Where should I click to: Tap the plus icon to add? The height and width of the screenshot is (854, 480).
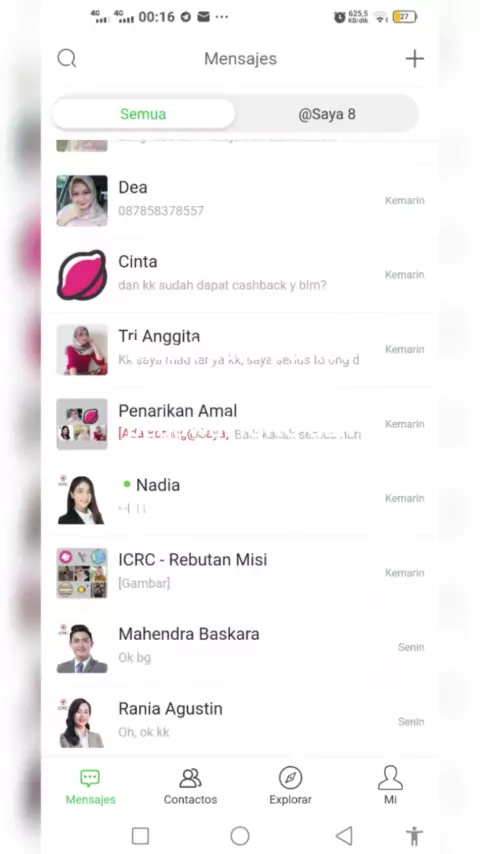point(415,59)
